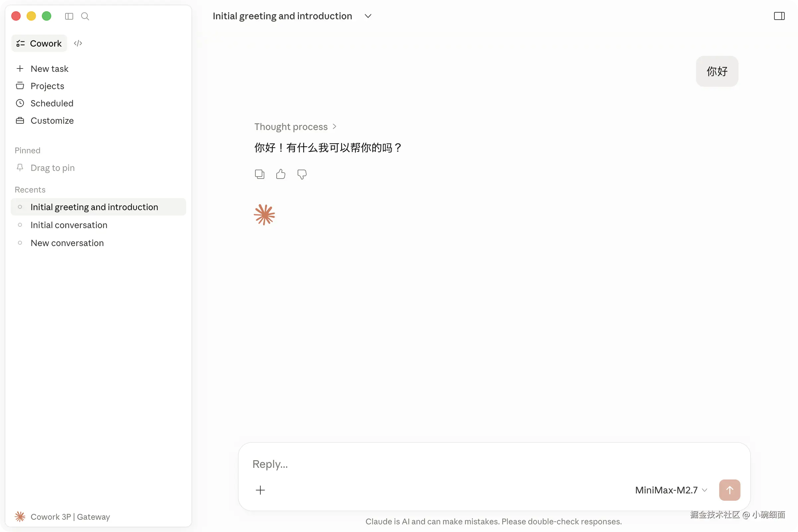Click the Cowork 3P Gateway footer label
The height and width of the screenshot is (532, 798).
(x=70, y=517)
